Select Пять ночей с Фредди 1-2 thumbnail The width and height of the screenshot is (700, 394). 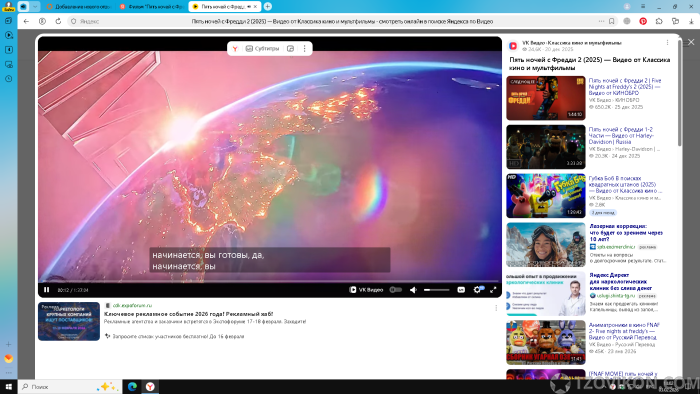pos(546,147)
